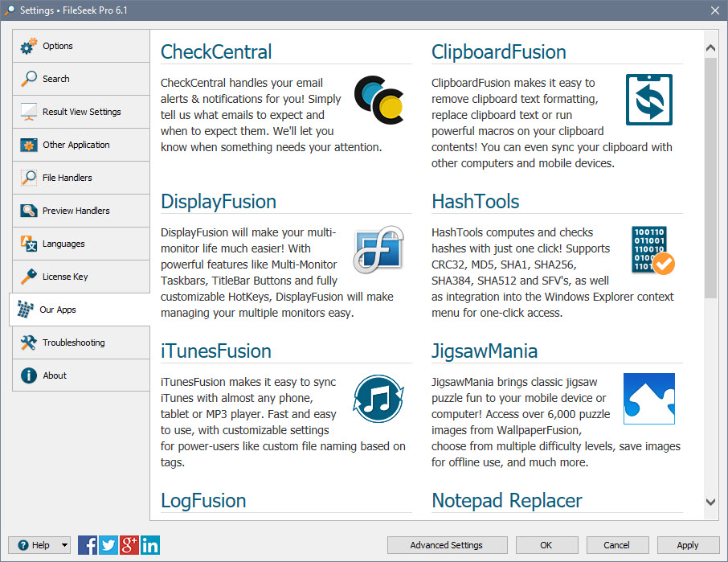Screen dimensions: 728x562
Task: Open the JigsawMania heading link
Action: point(485,351)
